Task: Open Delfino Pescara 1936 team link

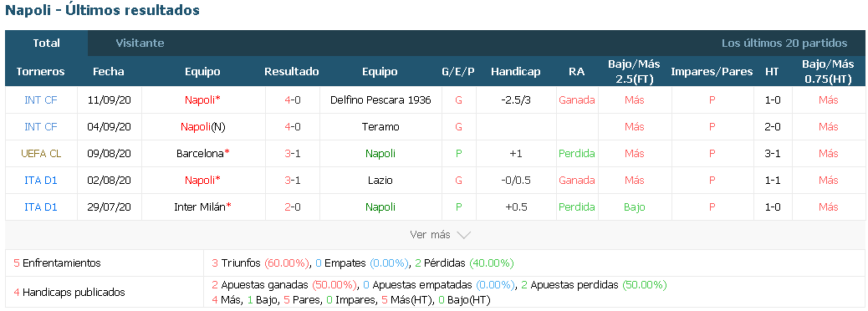Action: click(x=380, y=100)
